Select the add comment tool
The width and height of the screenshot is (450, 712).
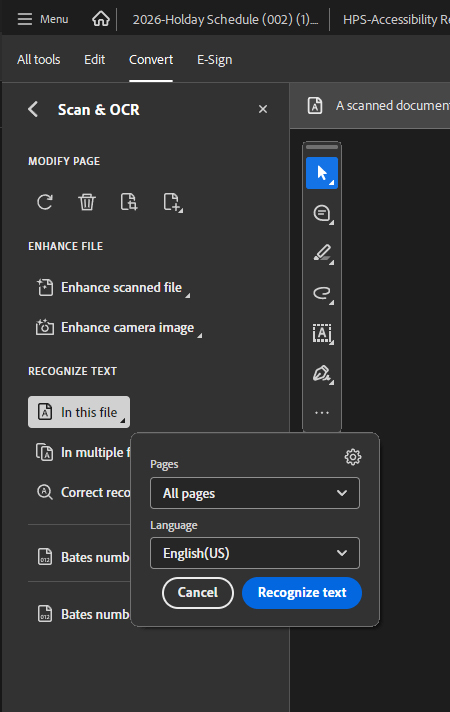point(322,213)
